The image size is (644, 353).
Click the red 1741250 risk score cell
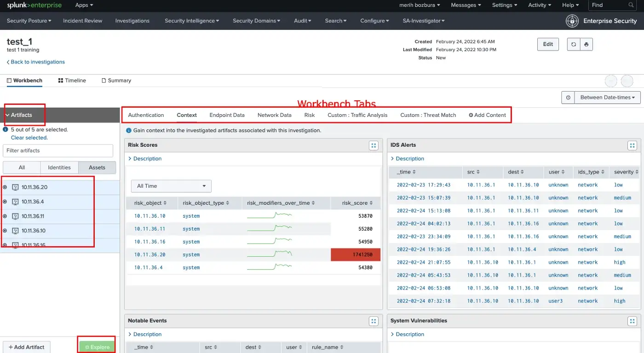[x=356, y=255]
